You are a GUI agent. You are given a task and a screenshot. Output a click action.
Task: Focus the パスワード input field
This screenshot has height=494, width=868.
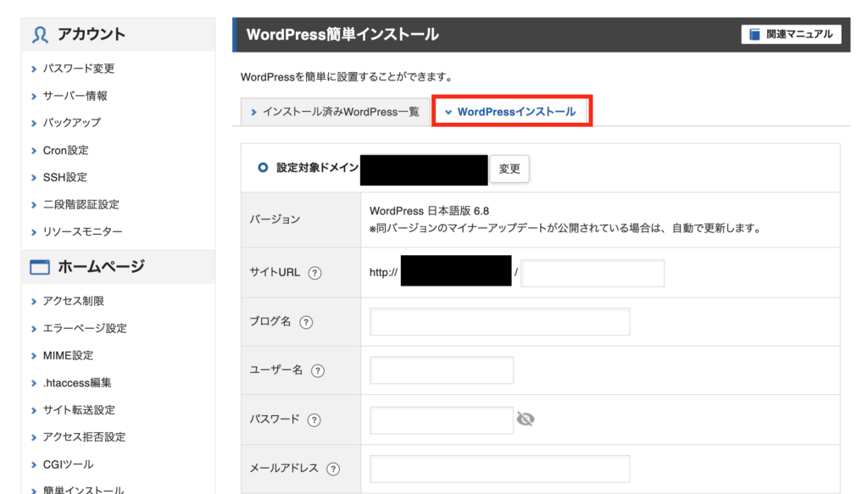[x=441, y=420]
